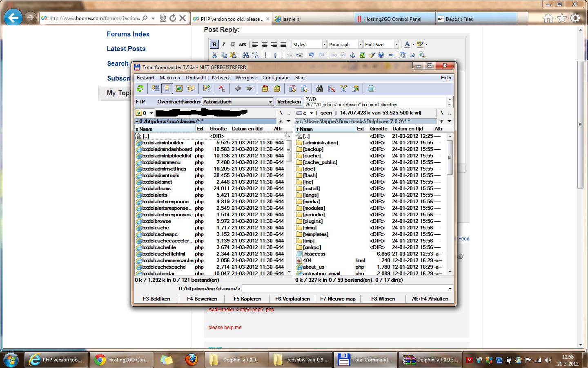
Task: Switch to the Hosting2GO Control Panel tab
Action: (x=392, y=19)
